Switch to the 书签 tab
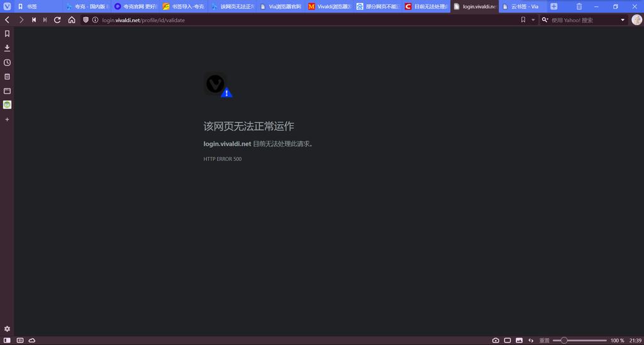644x345 pixels. click(38, 6)
